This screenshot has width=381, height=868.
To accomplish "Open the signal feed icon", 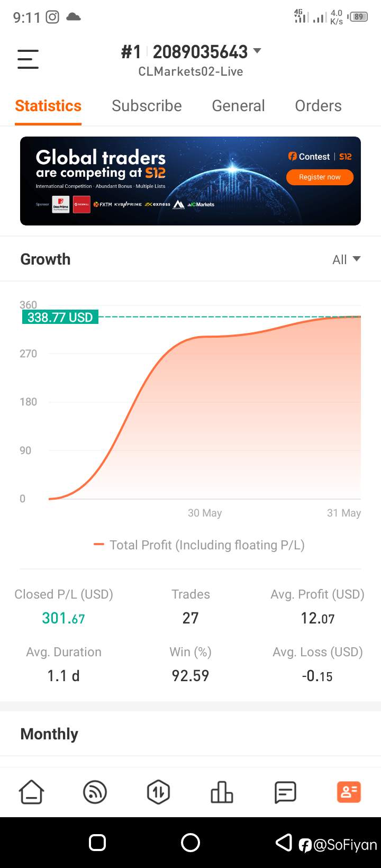I will (x=95, y=792).
